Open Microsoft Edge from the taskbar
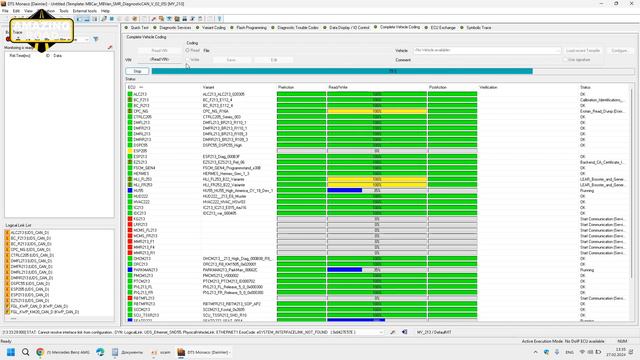Screen dimensions: 640x360 (x=100, y=352)
